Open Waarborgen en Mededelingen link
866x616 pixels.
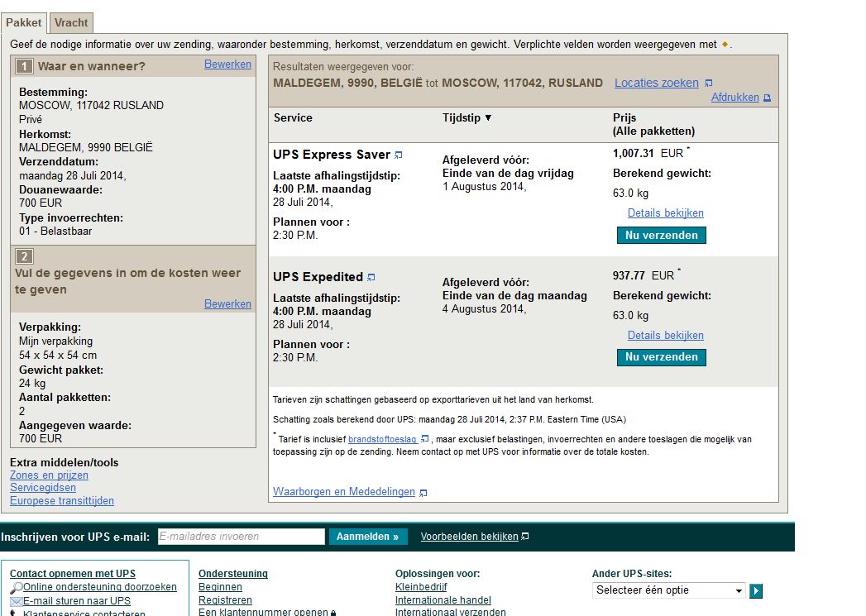pos(343,492)
